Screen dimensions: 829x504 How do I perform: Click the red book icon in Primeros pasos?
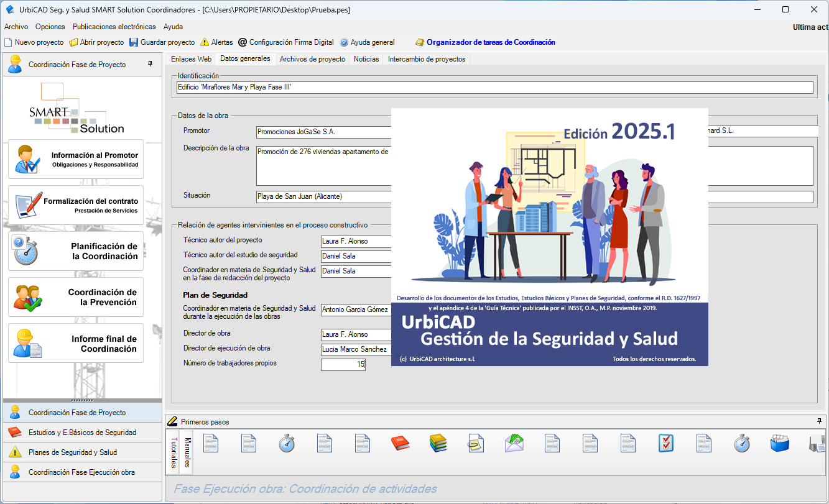(400, 442)
